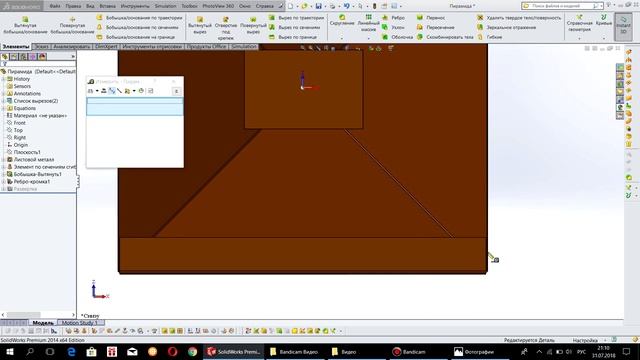Click the search files input field

(x=561, y=6)
